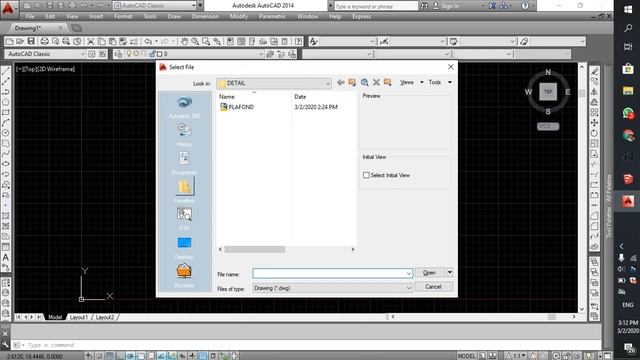Click the Cut scissors icon
Screen dimensions: 640x360
[91, 41]
